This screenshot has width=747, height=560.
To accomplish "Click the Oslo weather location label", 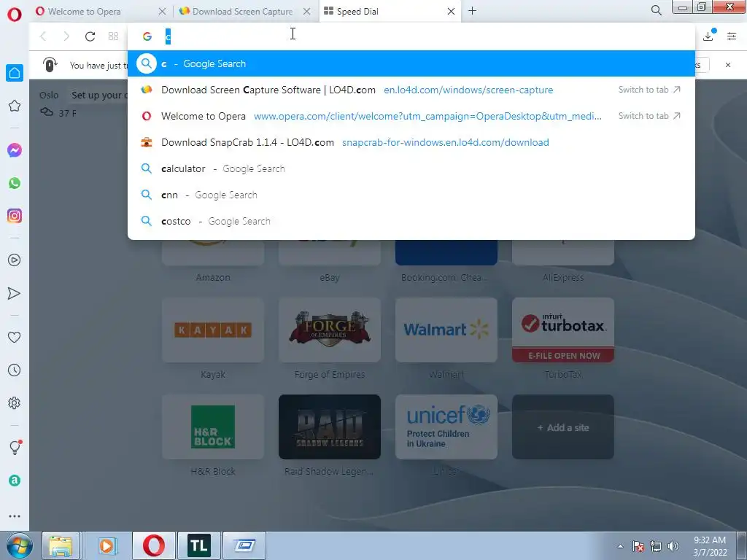I will click(x=49, y=96).
